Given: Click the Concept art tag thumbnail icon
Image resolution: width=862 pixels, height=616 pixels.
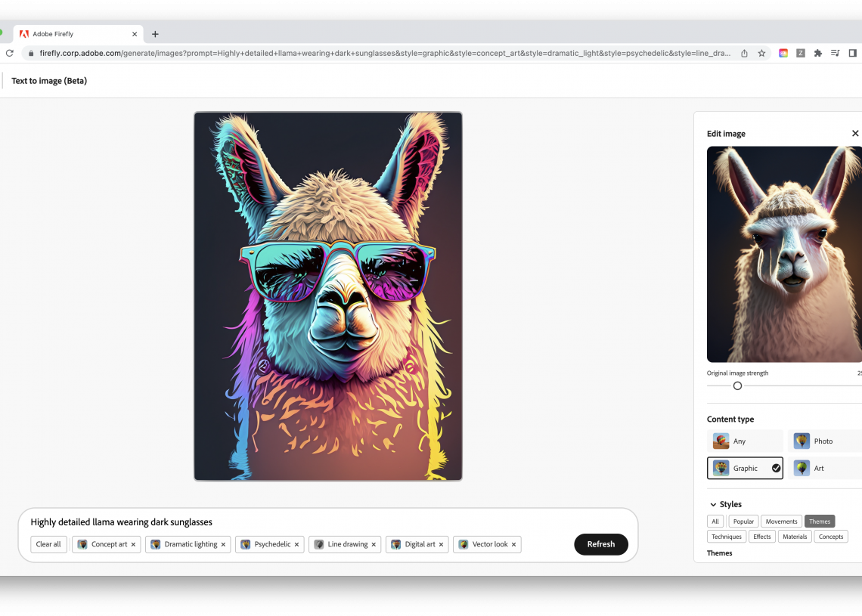Looking at the screenshot, I should click(82, 544).
